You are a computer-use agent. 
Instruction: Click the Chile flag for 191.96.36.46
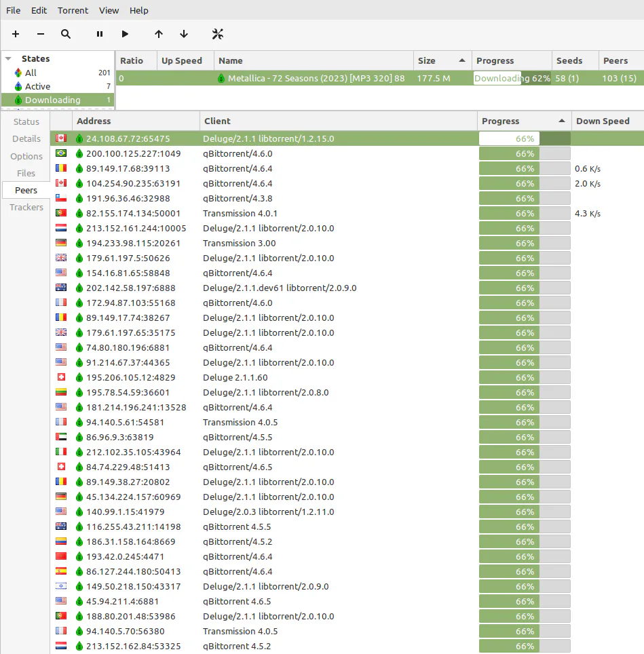pyautogui.click(x=61, y=198)
